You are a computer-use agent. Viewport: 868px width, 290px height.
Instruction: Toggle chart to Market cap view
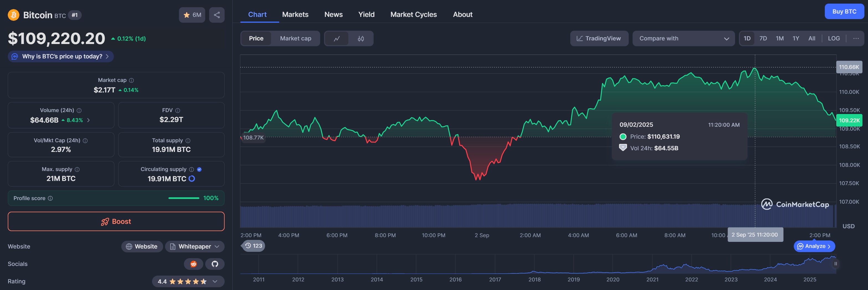pos(295,38)
